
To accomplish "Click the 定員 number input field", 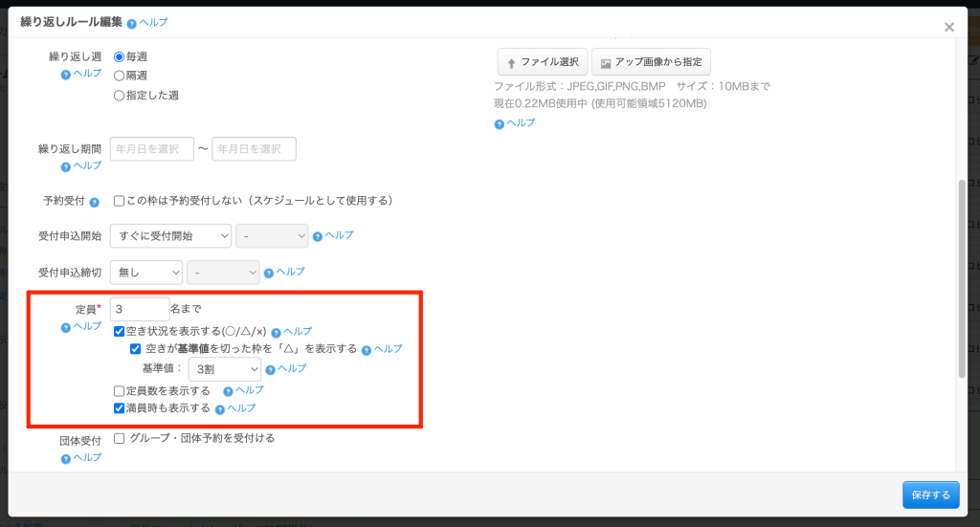I will (x=140, y=309).
